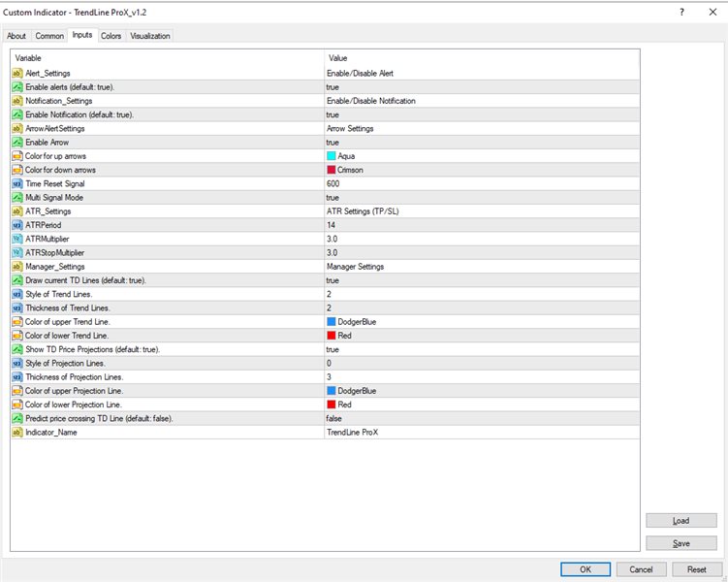Click the string icon beside Notification_Settings
Image resolution: width=728 pixels, height=582 pixels.
(x=17, y=101)
